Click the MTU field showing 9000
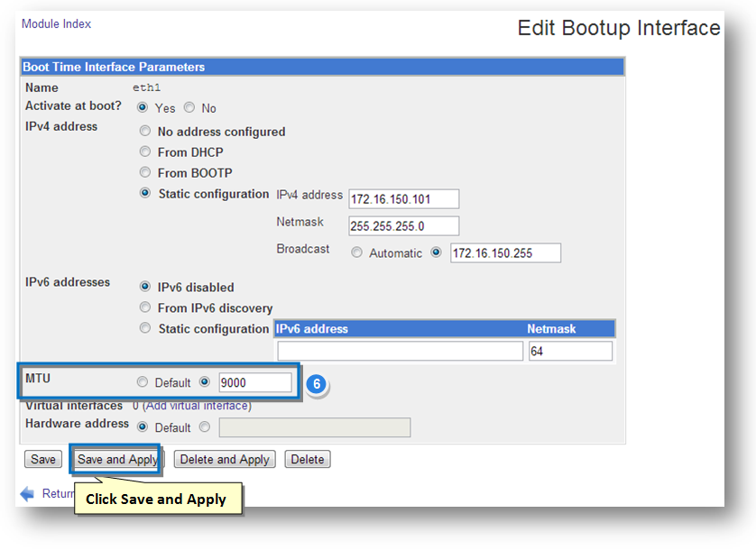Viewport: 756px width, 550px height. click(x=255, y=382)
